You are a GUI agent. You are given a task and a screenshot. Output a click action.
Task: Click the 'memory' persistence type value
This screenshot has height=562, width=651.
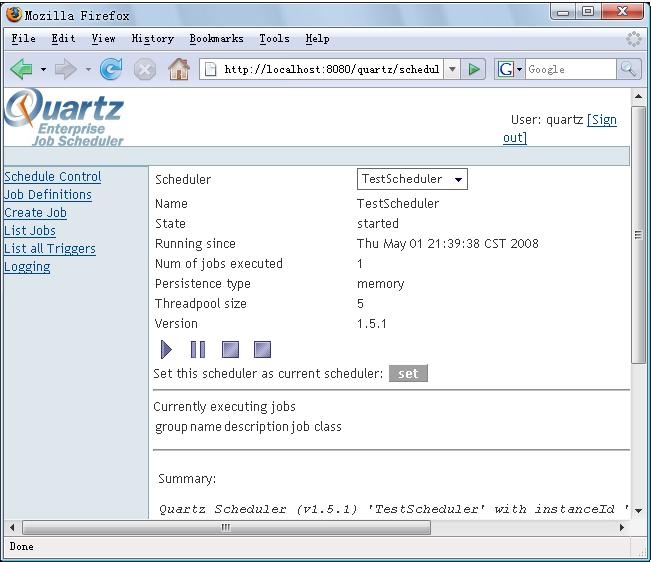[x=380, y=284]
